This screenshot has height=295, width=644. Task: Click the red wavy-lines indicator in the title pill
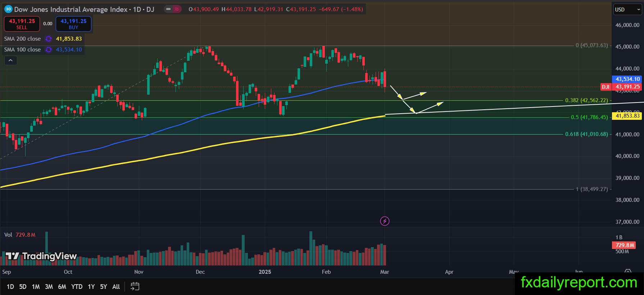coord(177,9)
